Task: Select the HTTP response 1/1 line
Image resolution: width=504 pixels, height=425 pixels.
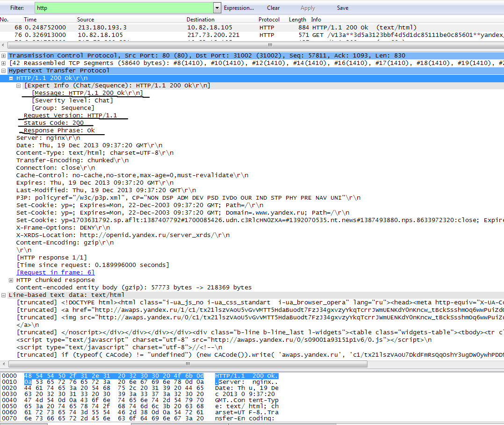Action: [52, 258]
